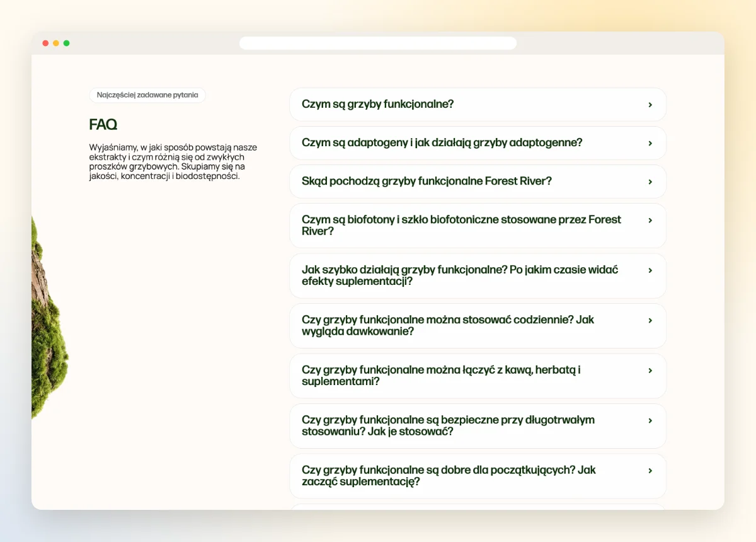Viewport: 756px width, 542px height.
Task: Click the "Najczęściej zadawane pytania" badge
Action: (x=147, y=95)
